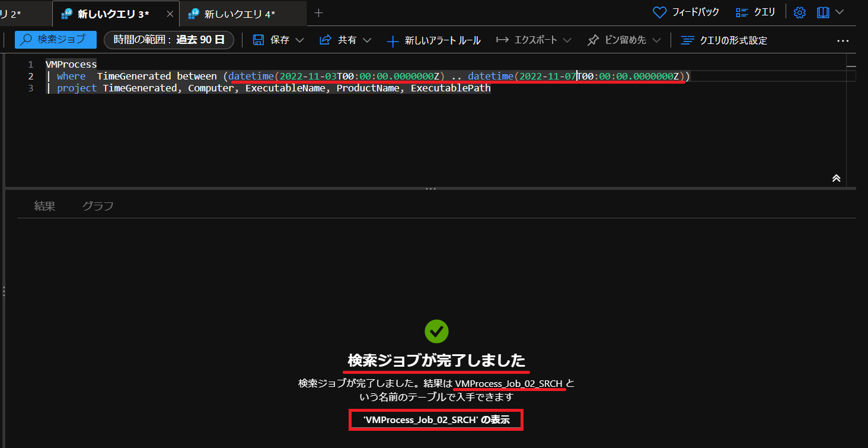This screenshot has height=448, width=868.
Task: Click the フィードバック heart icon
Action: click(659, 12)
